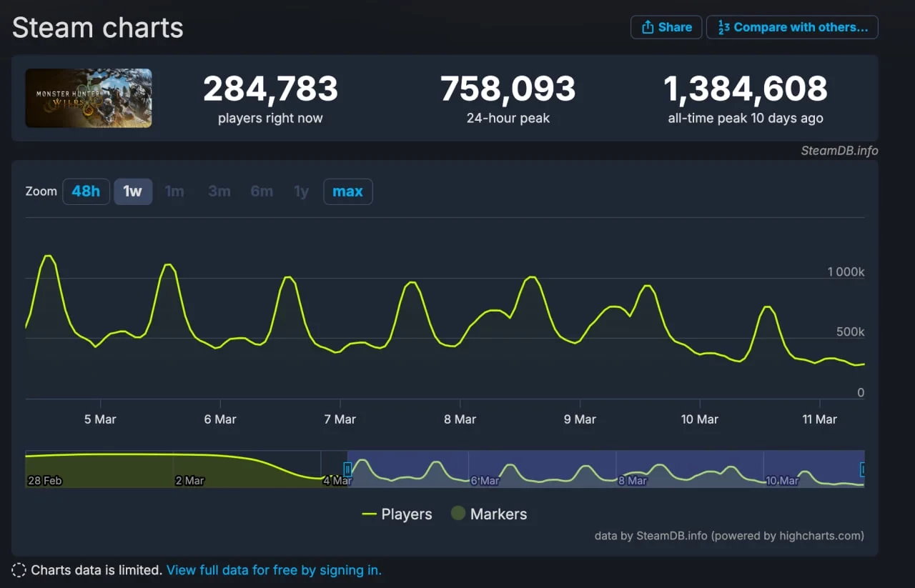
Task: Switch zoom to max range
Action: tap(347, 191)
